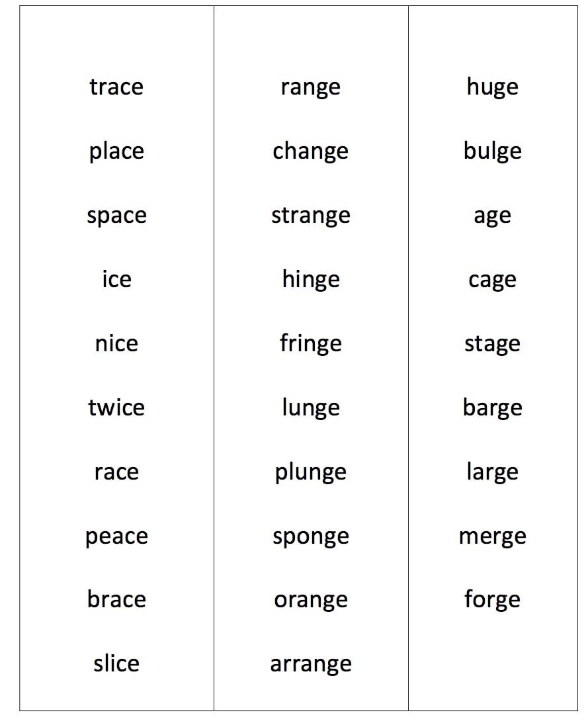Viewport: 588px width, 725px height.
Task: Click on the word 'space'
Action: tap(116, 216)
